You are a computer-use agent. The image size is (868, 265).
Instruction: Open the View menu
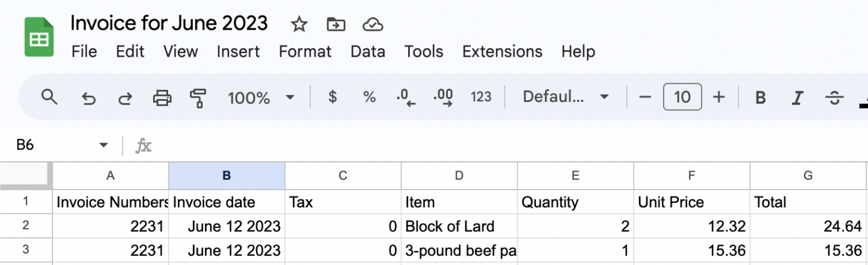click(x=180, y=52)
